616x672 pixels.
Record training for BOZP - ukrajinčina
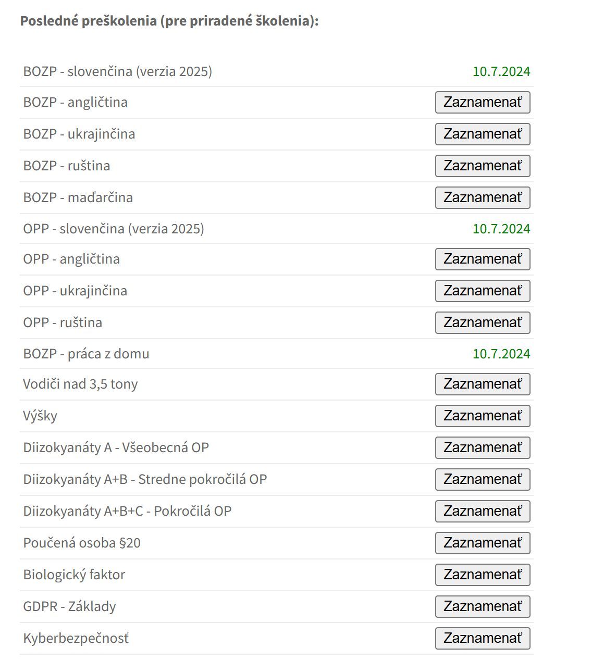point(483,134)
